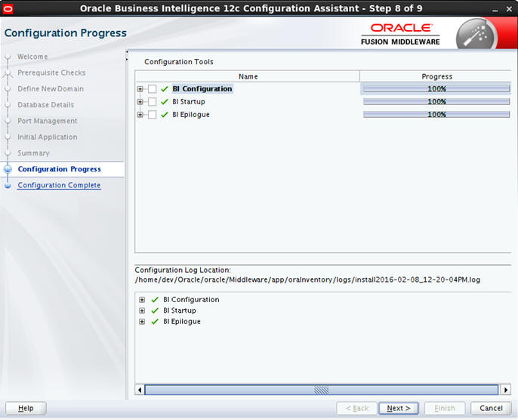Expand BI Configuration node in log tree
Image resolution: width=518 pixels, height=420 pixels.
(x=142, y=300)
